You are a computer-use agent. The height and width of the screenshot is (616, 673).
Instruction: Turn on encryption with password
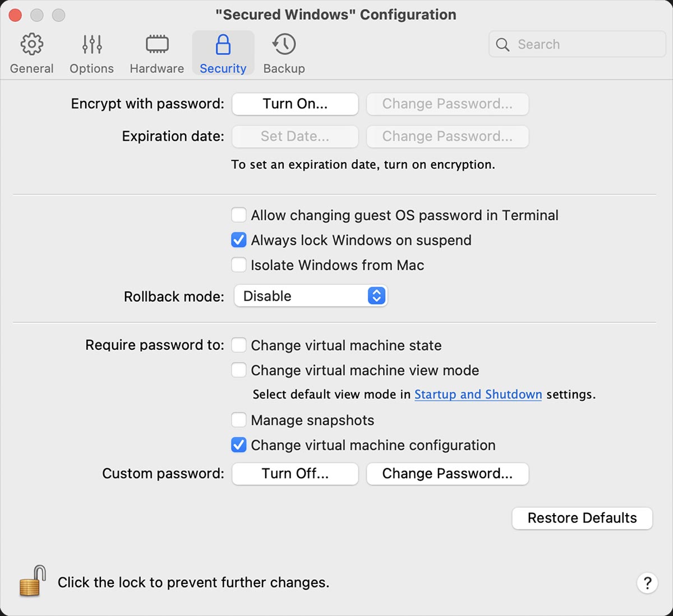(x=294, y=104)
